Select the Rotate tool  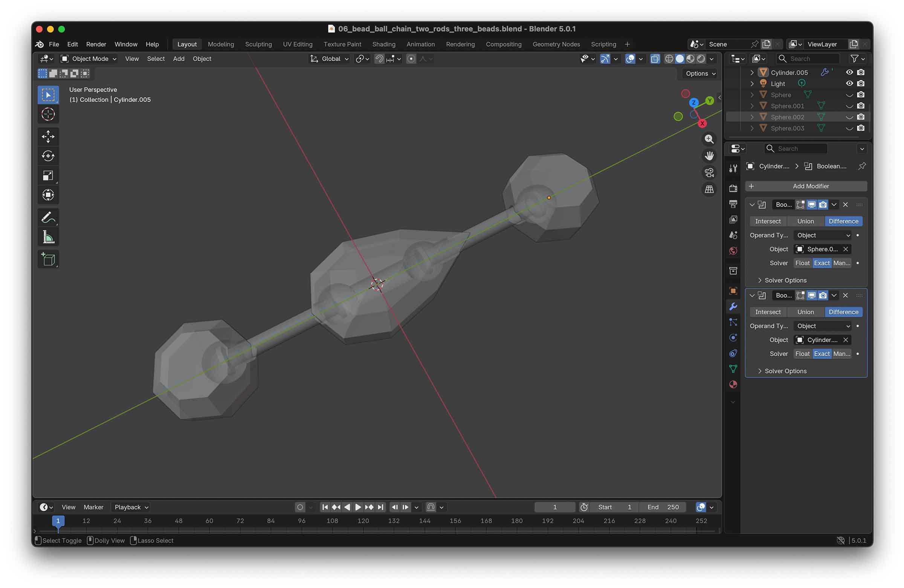[48, 156]
